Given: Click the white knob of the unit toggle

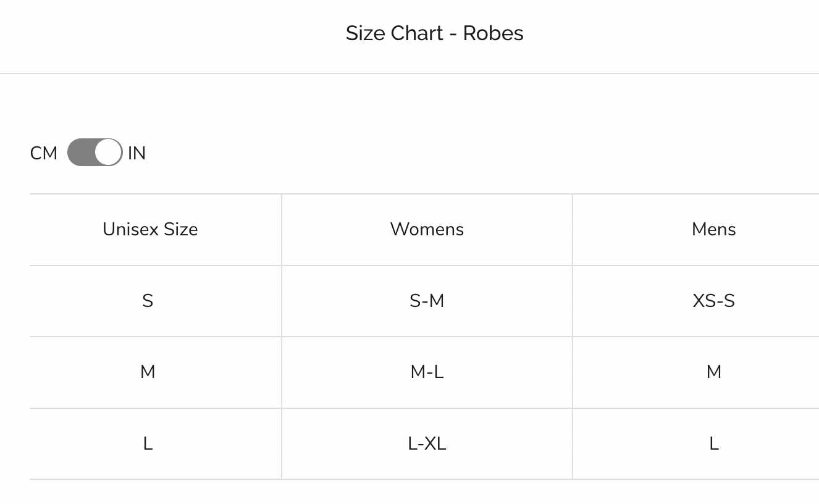Looking at the screenshot, I should tap(108, 153).
